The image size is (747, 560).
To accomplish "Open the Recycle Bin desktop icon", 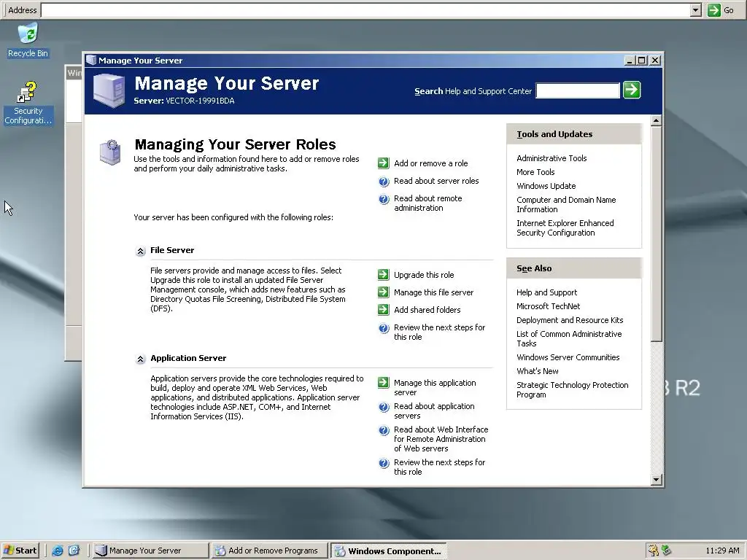I will point(28,41).
